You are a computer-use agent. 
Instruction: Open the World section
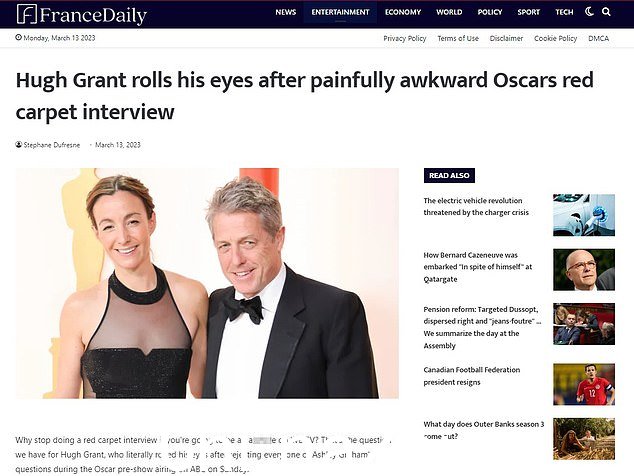449,12
